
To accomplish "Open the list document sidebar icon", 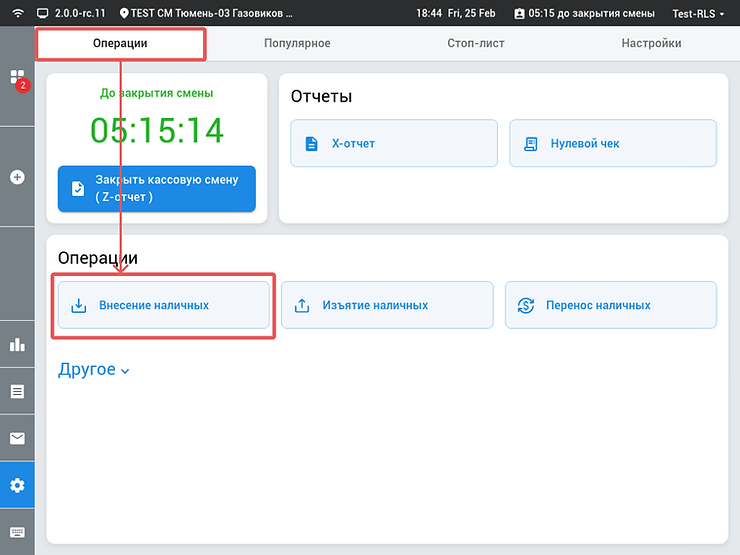I will click(17, 391).
